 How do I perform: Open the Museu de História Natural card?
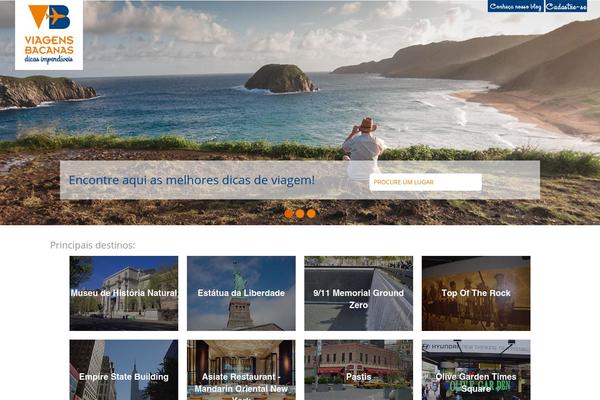(124, 293)
